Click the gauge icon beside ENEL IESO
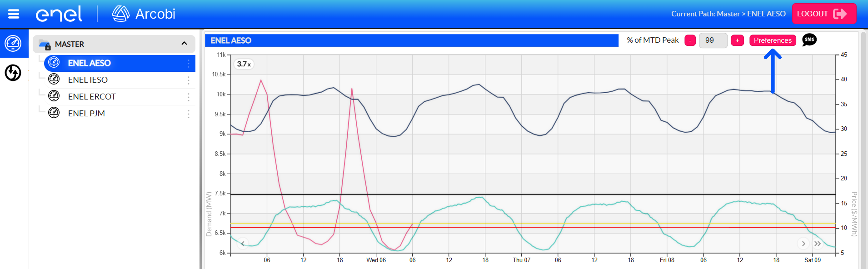This screenshot has width=868, height=269. [x=54, y=79]
